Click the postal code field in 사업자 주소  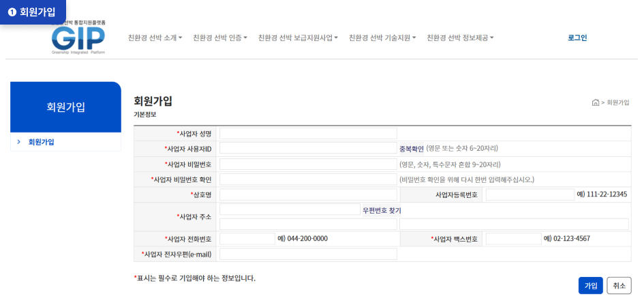coord(290,209)
